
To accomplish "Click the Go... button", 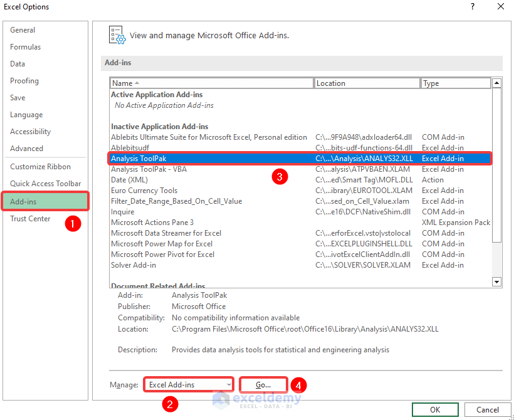I will (x=263, y=385).
